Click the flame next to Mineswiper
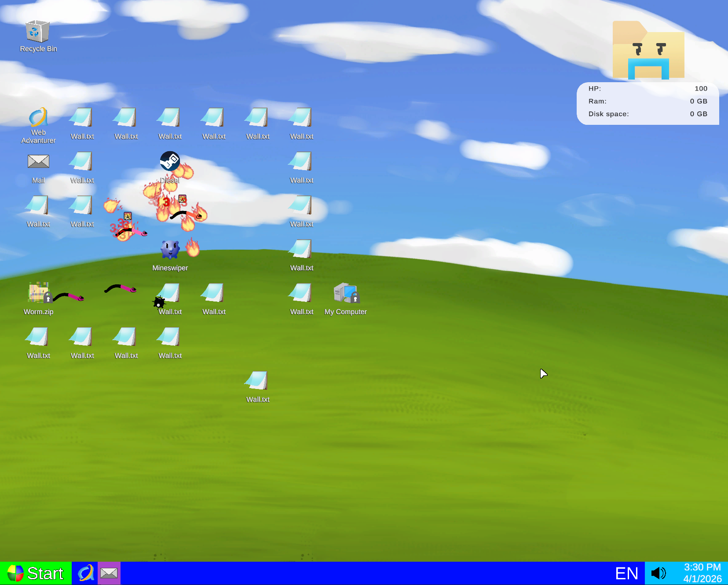The width and height of the screenshot is (728, 585). click(193, 247)
